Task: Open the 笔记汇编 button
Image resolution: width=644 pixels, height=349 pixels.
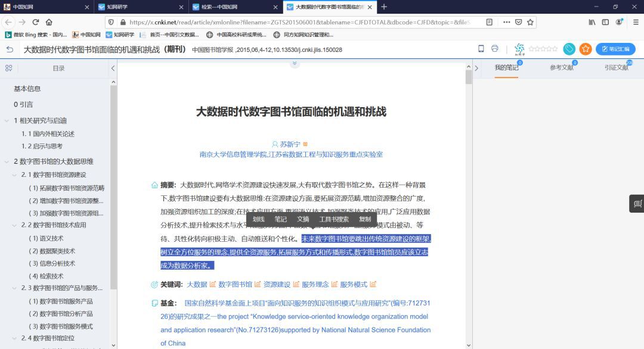Action: pyautogui.click(x=615, y=49)
